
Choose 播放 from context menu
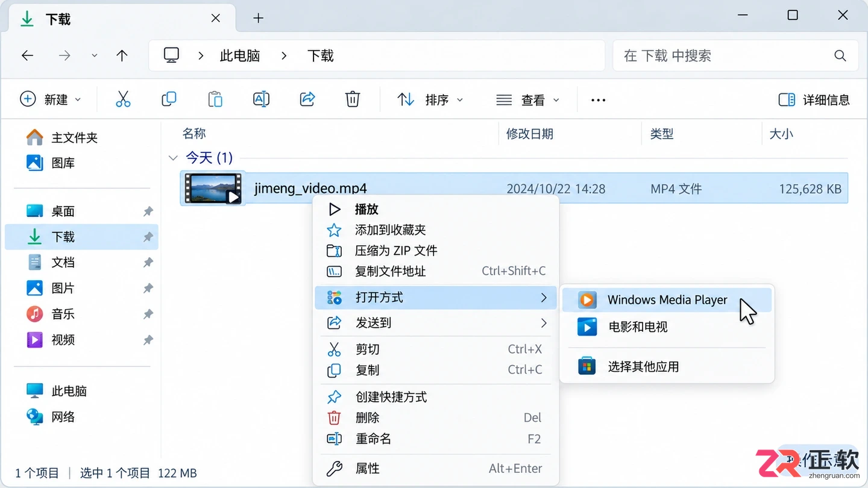click(436, 209)
